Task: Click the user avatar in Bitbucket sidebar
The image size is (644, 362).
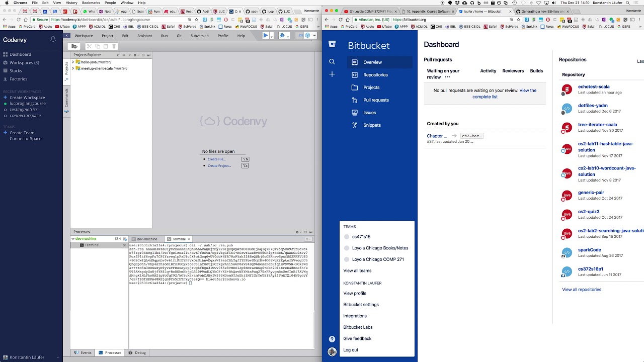Action: tap(332, 351)
